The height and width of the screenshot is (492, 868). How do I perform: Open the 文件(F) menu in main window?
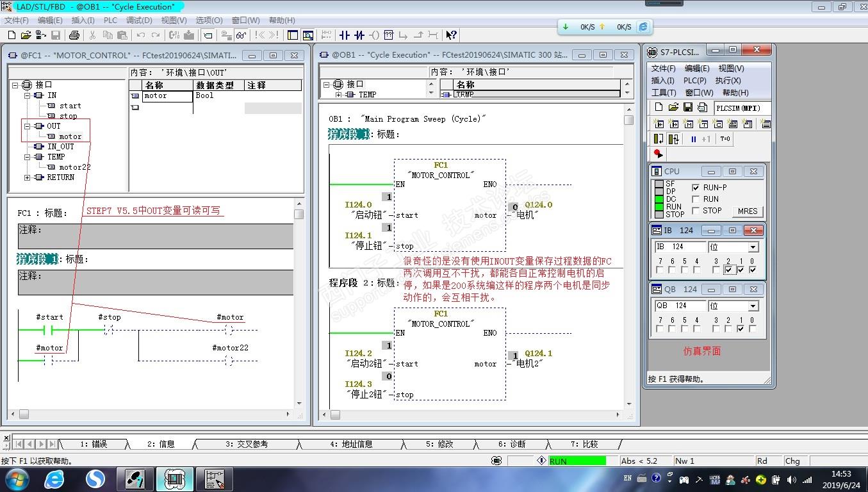point(17,20)
